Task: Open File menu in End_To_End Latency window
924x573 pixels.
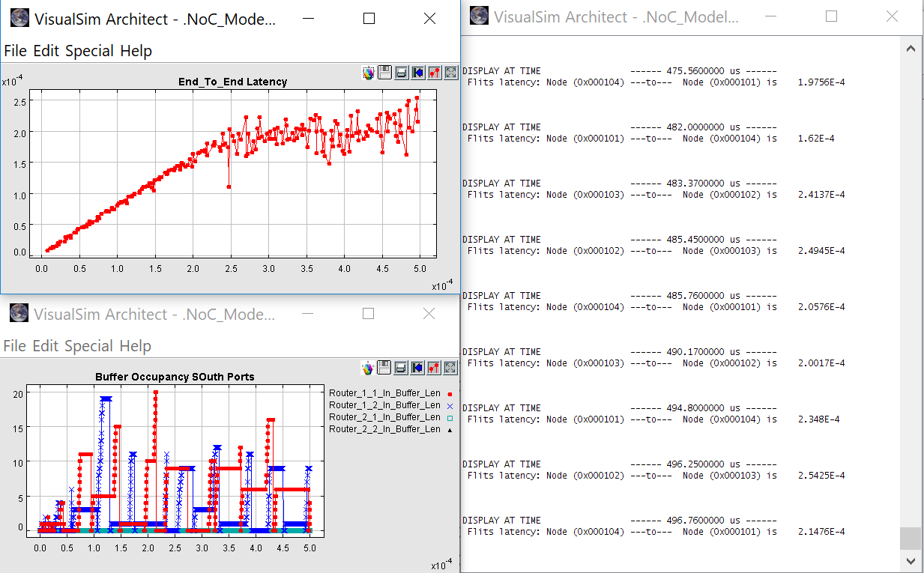Action: [16, 51]
